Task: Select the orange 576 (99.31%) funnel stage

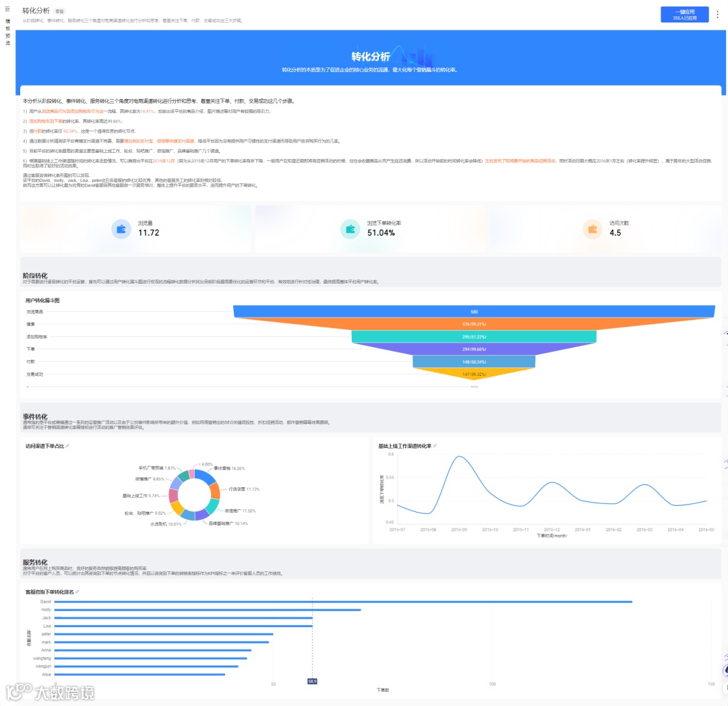Action: tap(474, 324)
